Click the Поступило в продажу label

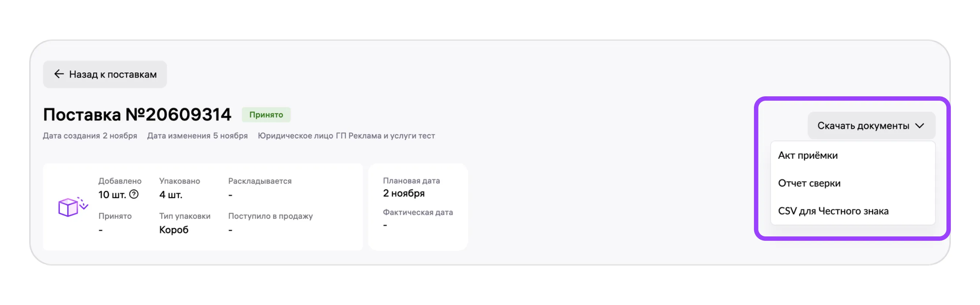tap(270, 216)
